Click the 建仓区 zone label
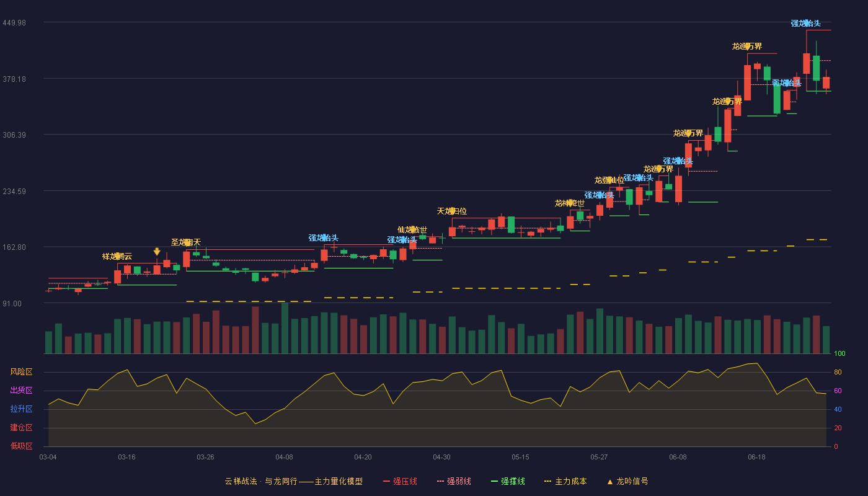The image size is (868, 496). (22, 428)
